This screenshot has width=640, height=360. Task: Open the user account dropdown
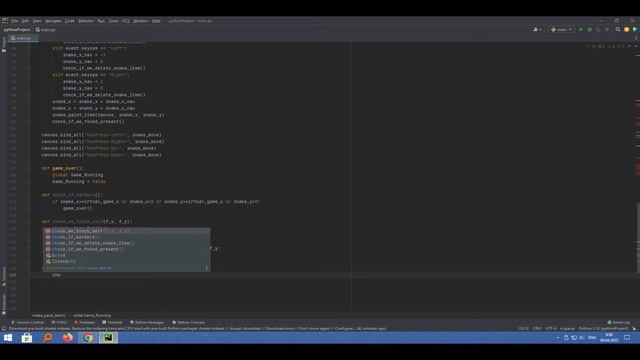pyautogui.click(x=538, y=29)
